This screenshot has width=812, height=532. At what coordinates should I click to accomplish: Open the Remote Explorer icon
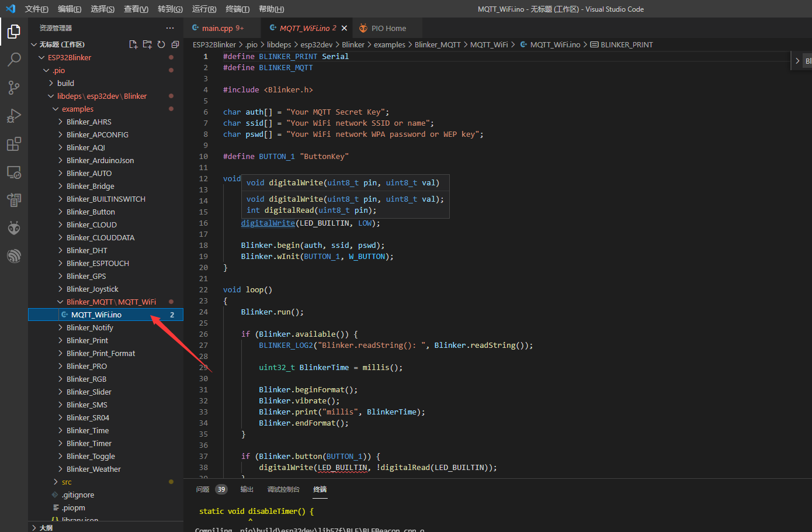click(14, 172)
